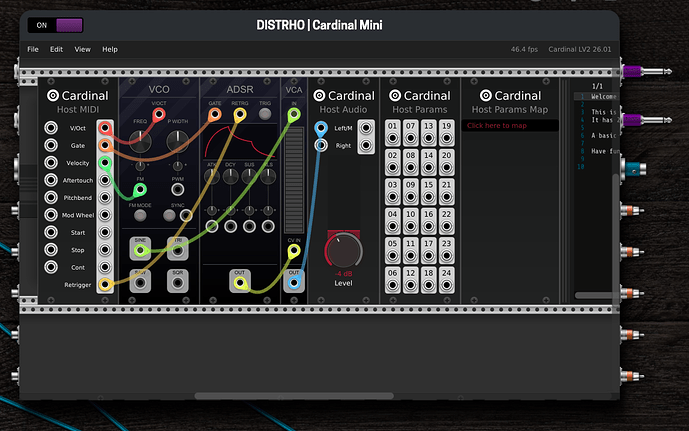This screenshot has height=431, width=689.
Task: Toggle the ON power switch
Action: [56, 25]
